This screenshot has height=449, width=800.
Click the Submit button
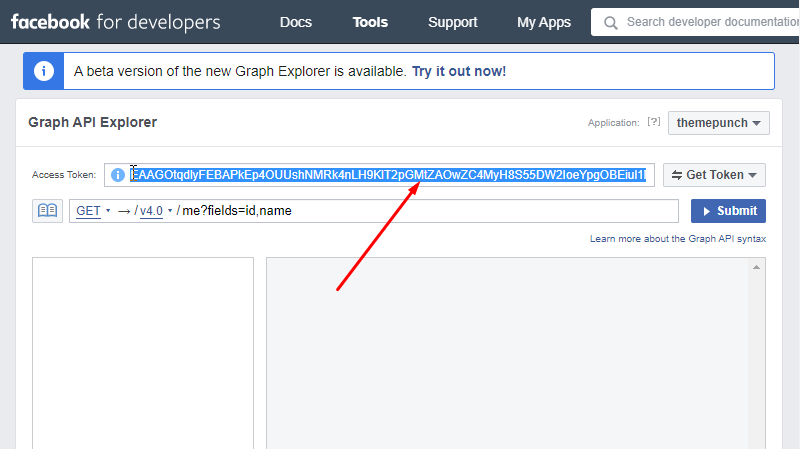pyautogui.click(x=728, y=211)
